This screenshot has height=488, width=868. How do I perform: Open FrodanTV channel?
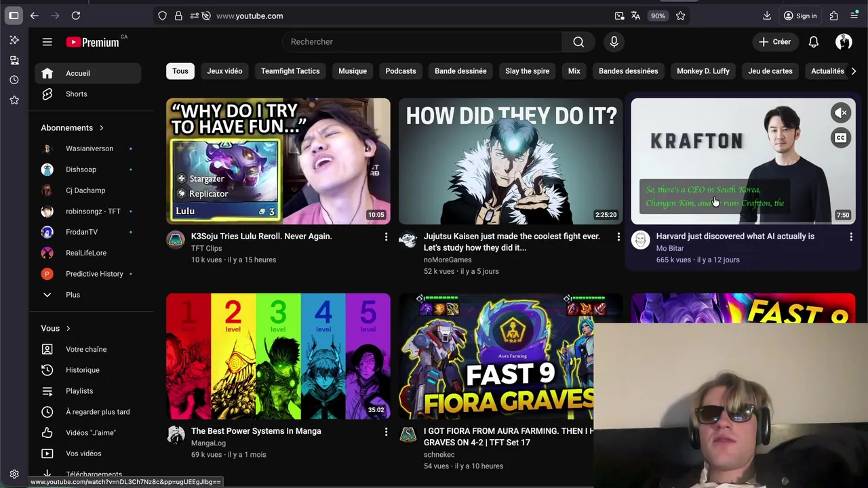tap(88, 232)
